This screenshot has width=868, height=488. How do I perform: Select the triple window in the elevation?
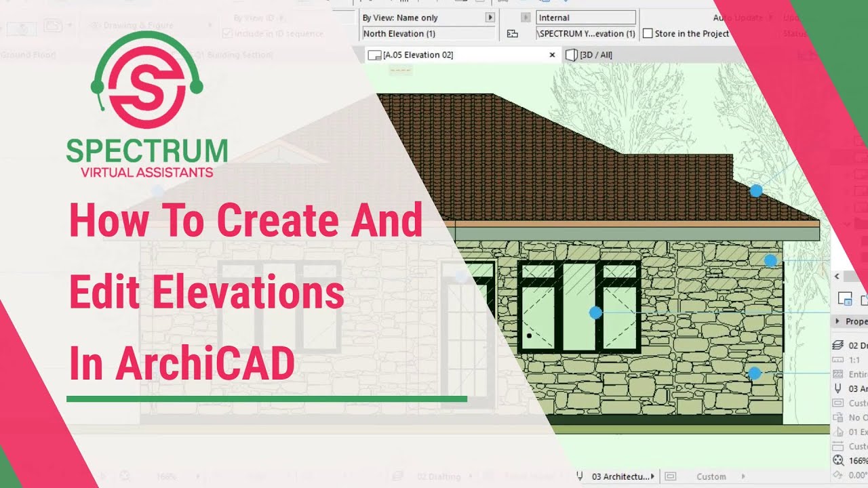pos(579,306)
